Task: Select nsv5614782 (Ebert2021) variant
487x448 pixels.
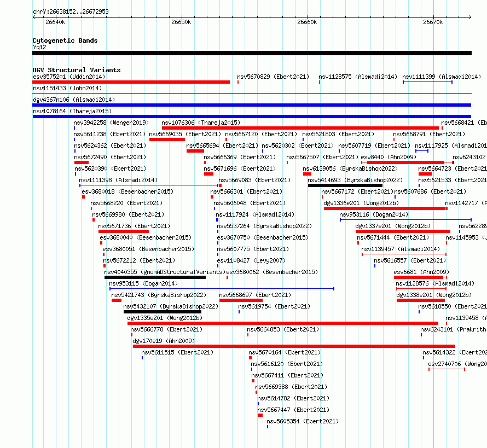Action: point(293,398)
